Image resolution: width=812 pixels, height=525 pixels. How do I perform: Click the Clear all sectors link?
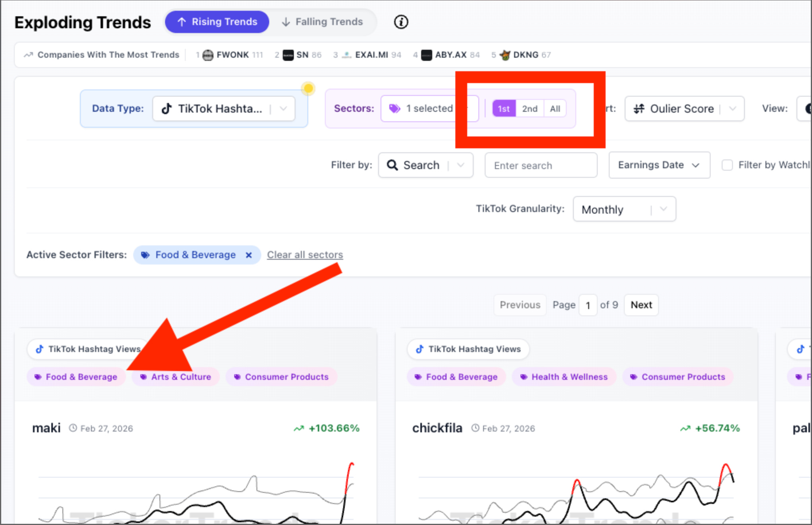click(x=305, y=255)
